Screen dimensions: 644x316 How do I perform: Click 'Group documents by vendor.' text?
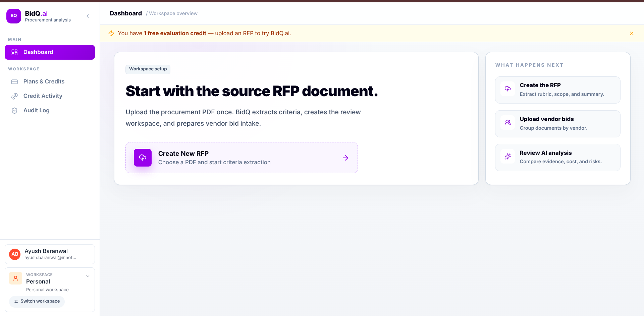click(x=553, y=128)
